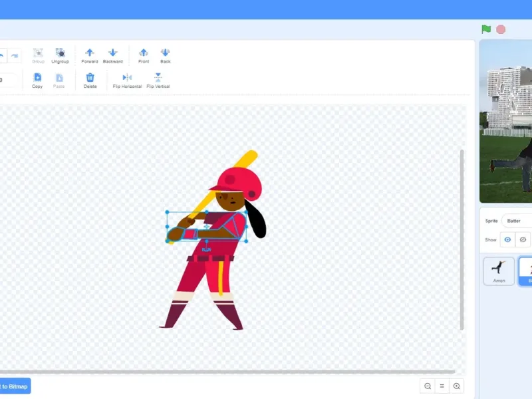Screen dimensions: 532x399
Task: Reset canvas zoom with equals button
Action: click(x=442, y=386)
